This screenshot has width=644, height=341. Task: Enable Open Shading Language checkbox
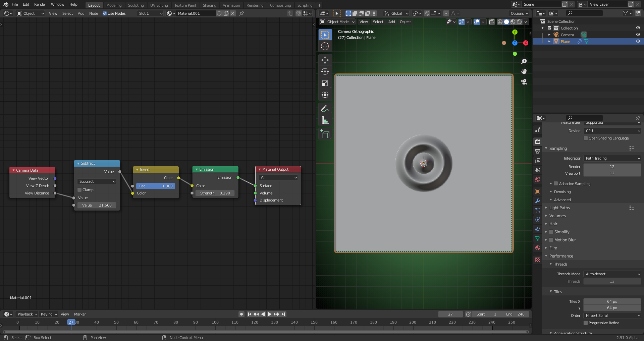tap(586, 138)
